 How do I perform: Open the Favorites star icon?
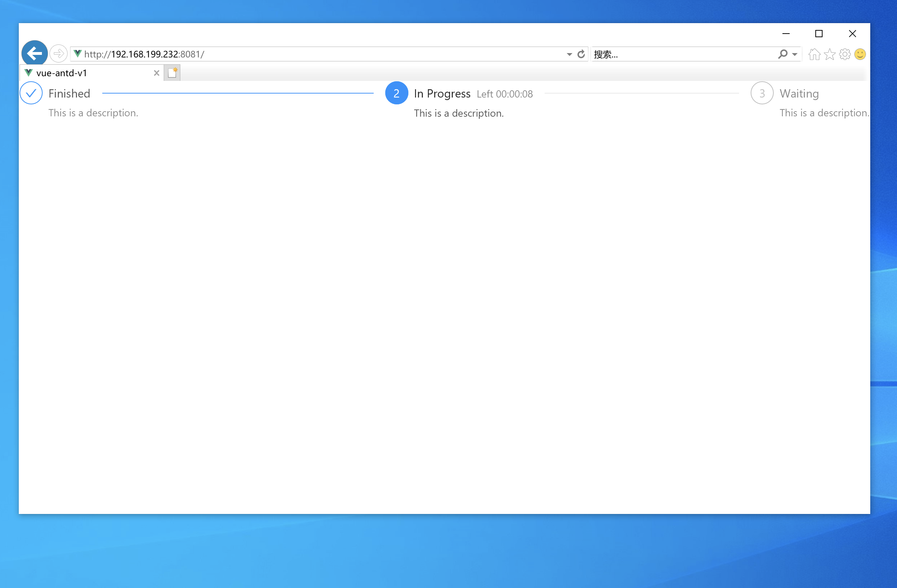coord(829,54)
